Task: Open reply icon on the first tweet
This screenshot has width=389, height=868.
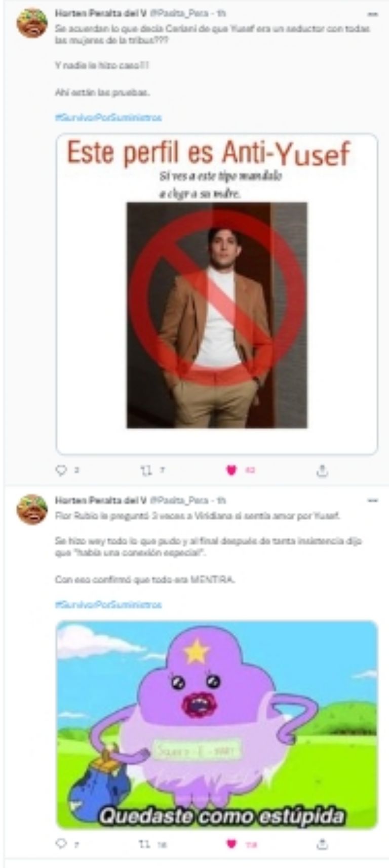Action: click(61, 470)
